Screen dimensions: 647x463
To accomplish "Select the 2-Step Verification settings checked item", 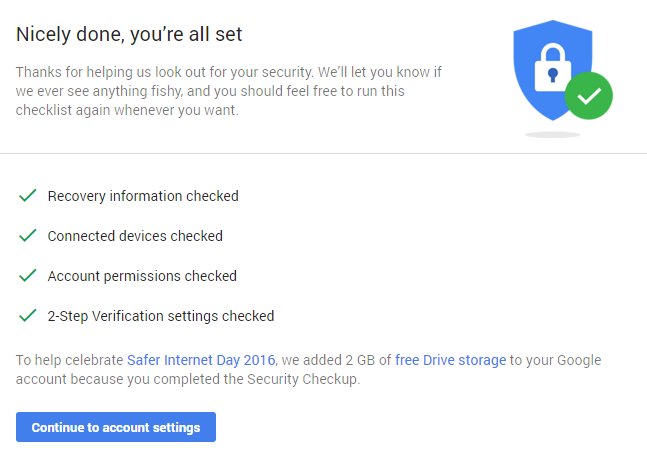I will [x=160, y=316].
